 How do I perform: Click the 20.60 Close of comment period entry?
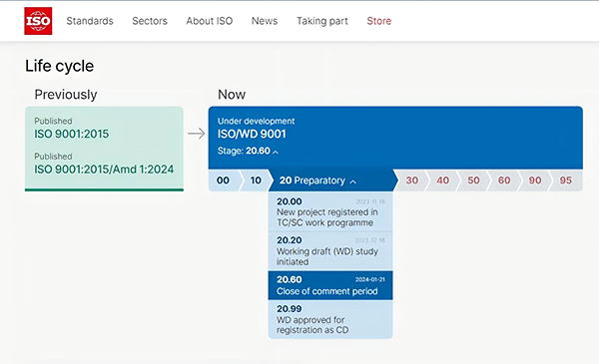click(x=330, y=285)
